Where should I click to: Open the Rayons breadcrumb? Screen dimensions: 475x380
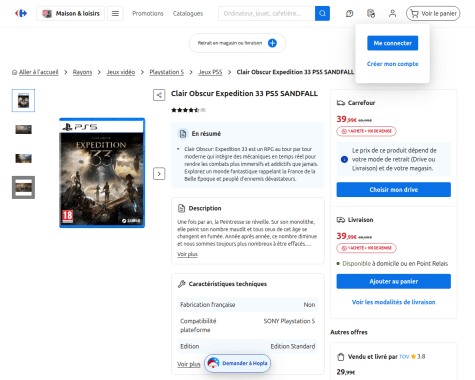82,72
